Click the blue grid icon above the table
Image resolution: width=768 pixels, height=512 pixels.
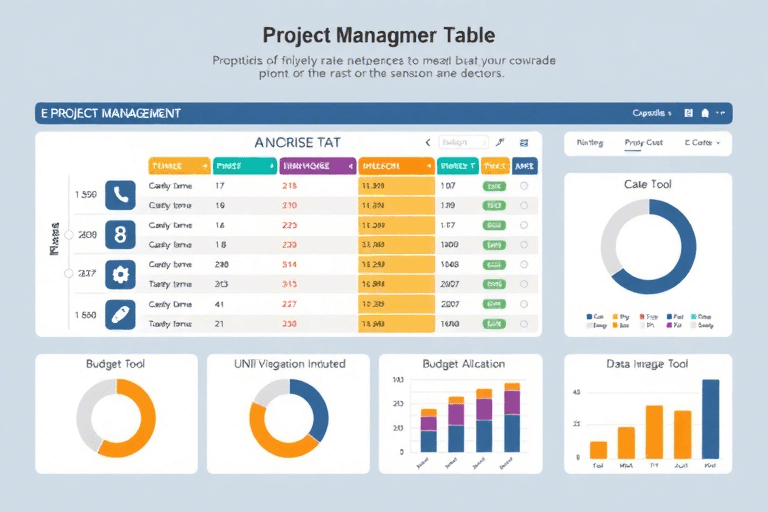point(523,143)
